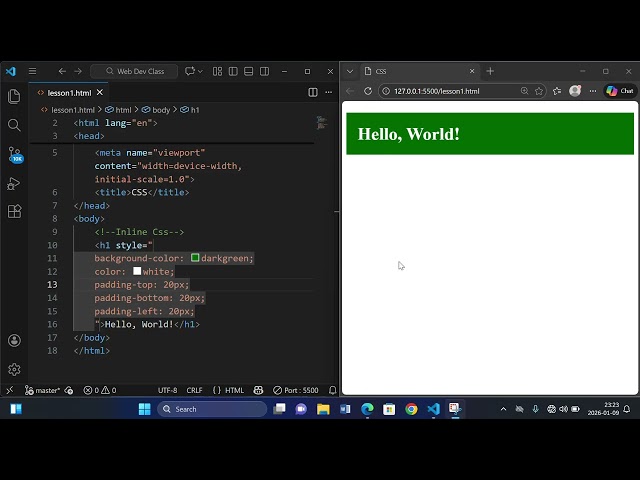The width and height of the screenshot is (640, 480).
Task: Click the darkgreen color swatch in code
Action: (x=195, y=258)
